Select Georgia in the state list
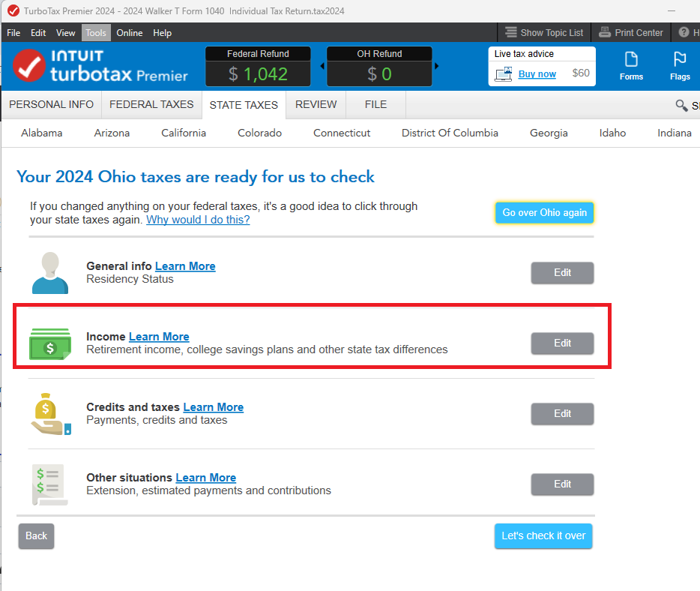Image resolution: width=700 pixels, height=591 pixels. (x=549, y=133)
